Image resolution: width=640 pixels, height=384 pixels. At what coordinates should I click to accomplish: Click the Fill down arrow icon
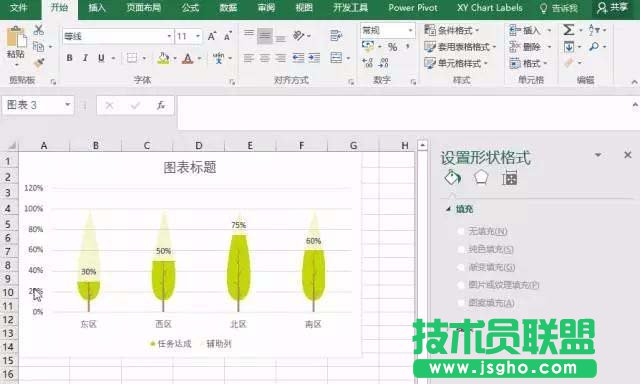click(569, 47)
